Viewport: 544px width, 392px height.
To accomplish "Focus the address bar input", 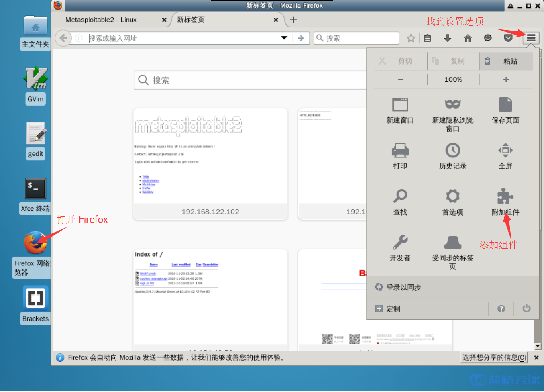I will point(183,38).
